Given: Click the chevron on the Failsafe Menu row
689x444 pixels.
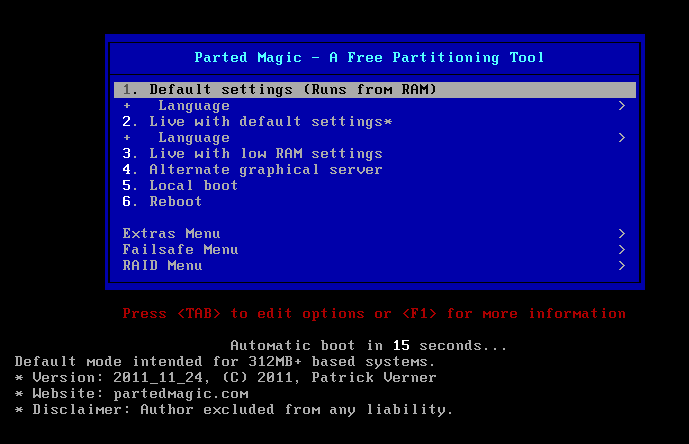Looking at the screenshot, I should tap(622, 250).
